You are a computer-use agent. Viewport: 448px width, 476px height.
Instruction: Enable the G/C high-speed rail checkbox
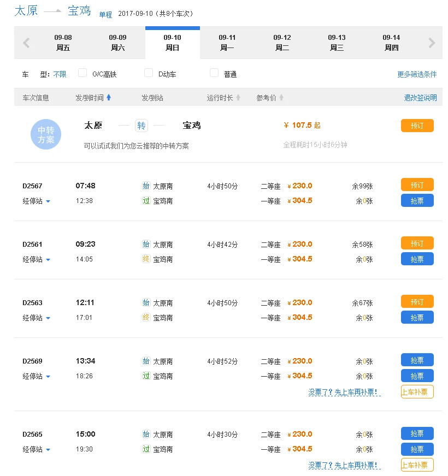[x=83, y=73]
